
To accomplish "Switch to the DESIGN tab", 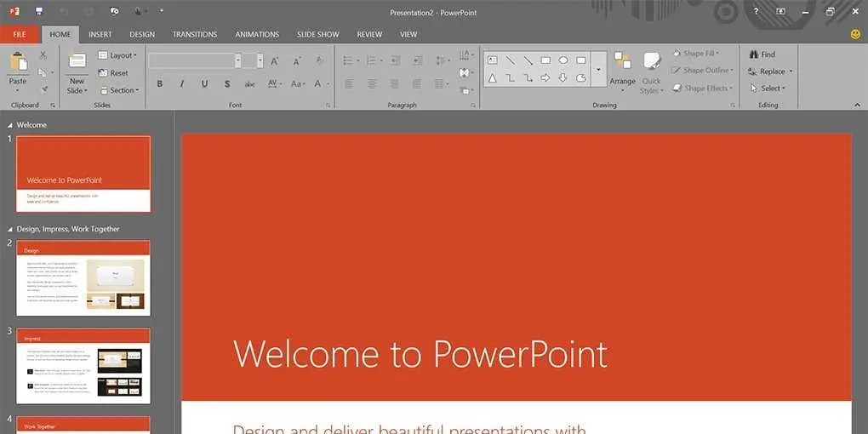I will 142,34.
